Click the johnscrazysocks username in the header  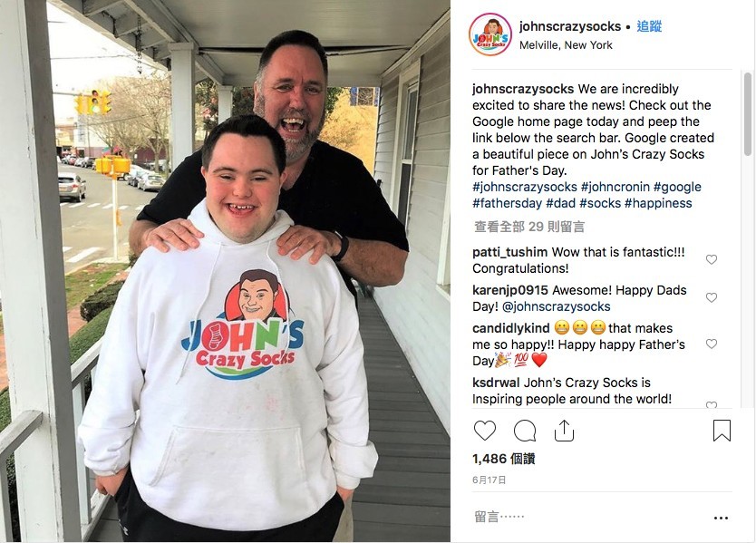[570, 26]
